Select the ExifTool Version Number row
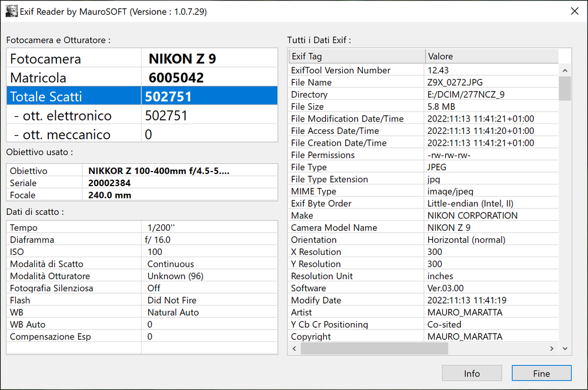This screenshot has width=588, height=390. (423, 70)
